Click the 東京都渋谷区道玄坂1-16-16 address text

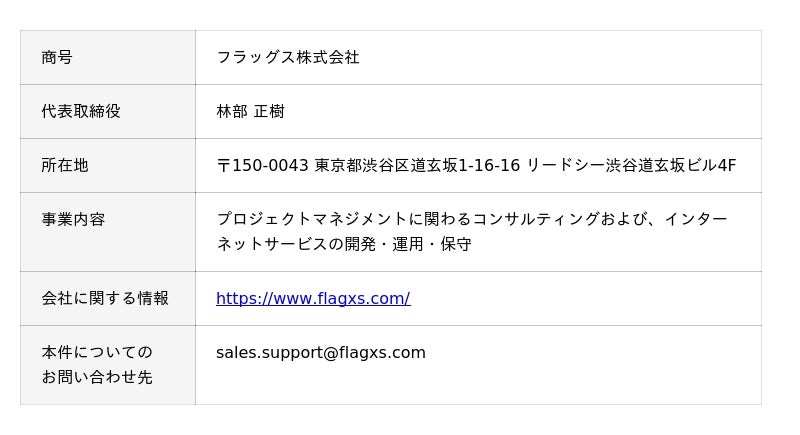[x=417, y=165]
